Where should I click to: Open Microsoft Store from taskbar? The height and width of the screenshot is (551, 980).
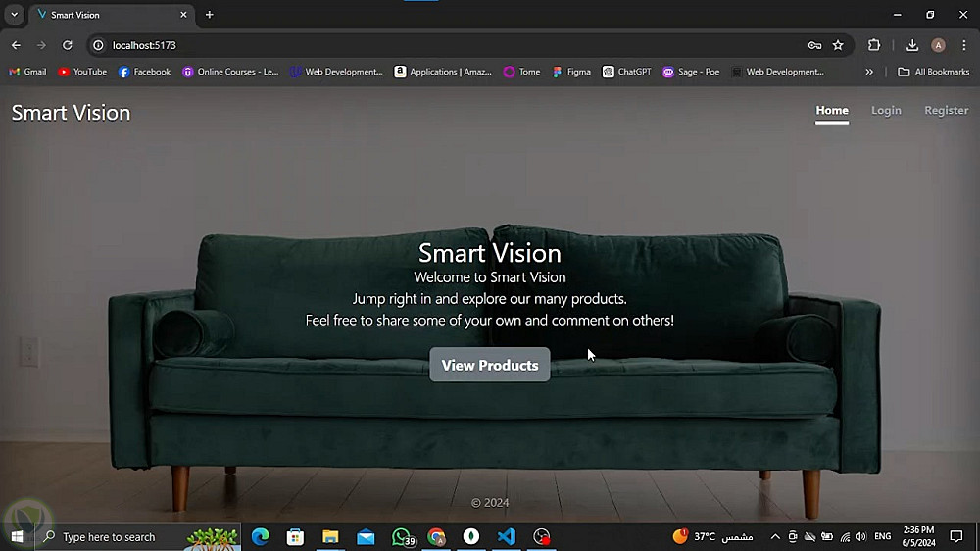point(295,536)
